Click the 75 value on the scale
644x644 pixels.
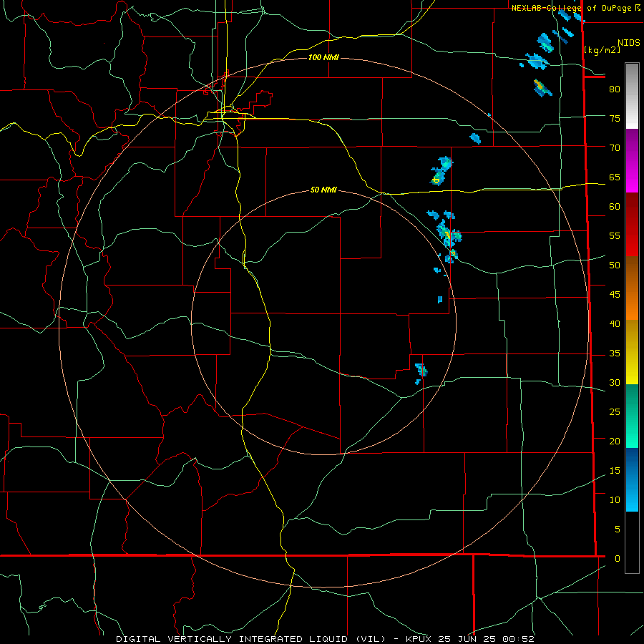pyautogui.click(x=615, y=118)
